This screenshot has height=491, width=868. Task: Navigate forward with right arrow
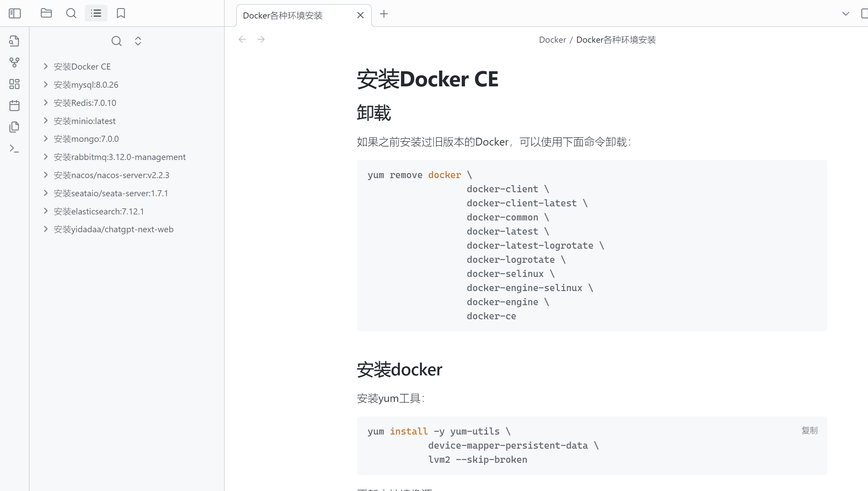click(x=261, y=39)
